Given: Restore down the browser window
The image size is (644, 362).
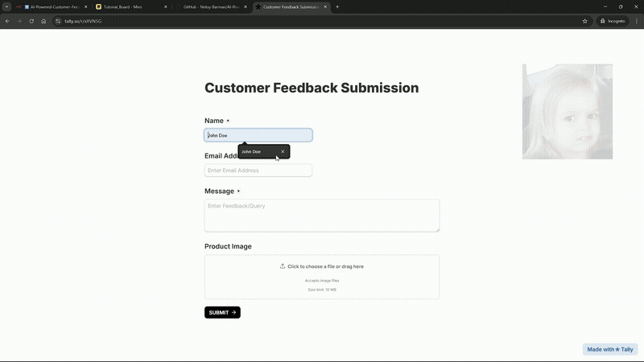Looking at the screenshot, I should (621, 6).
